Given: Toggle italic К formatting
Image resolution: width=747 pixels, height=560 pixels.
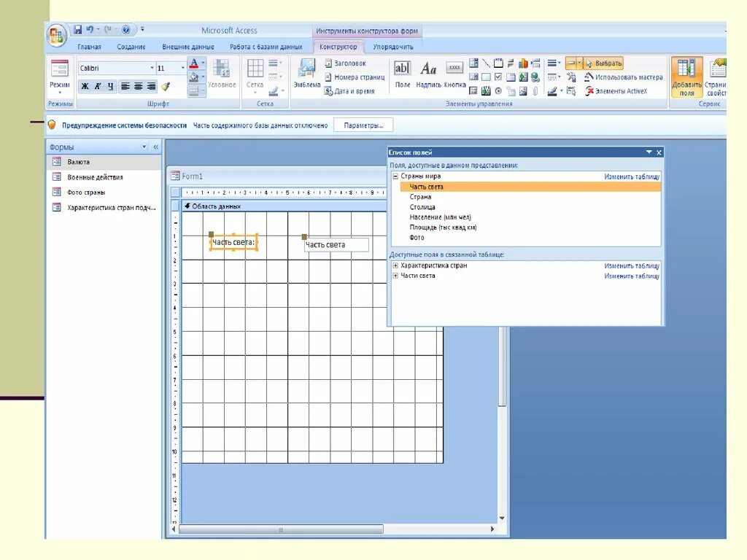Looking at the screenshot, I should tap(98, 86).
